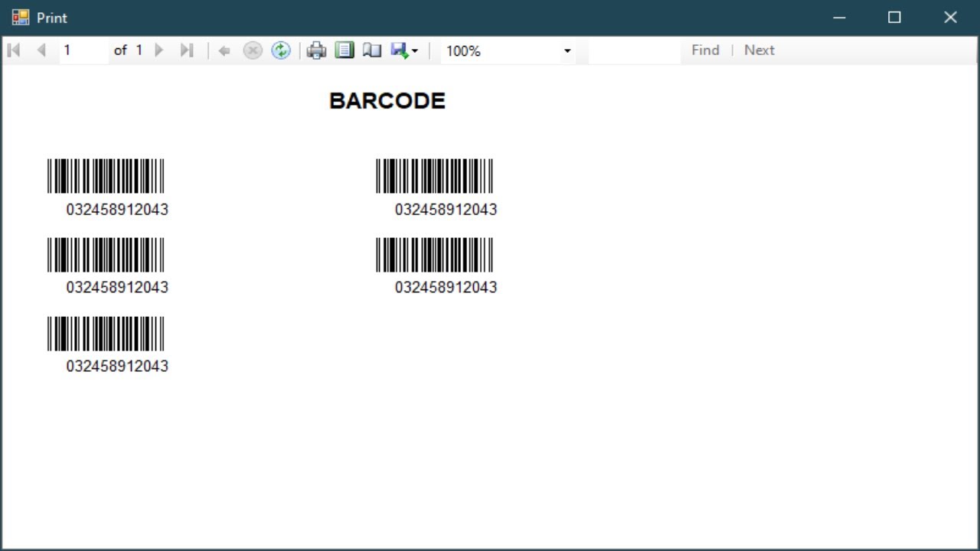Click the stop rendering icon

pyautogui.click(x=253, y=51)
